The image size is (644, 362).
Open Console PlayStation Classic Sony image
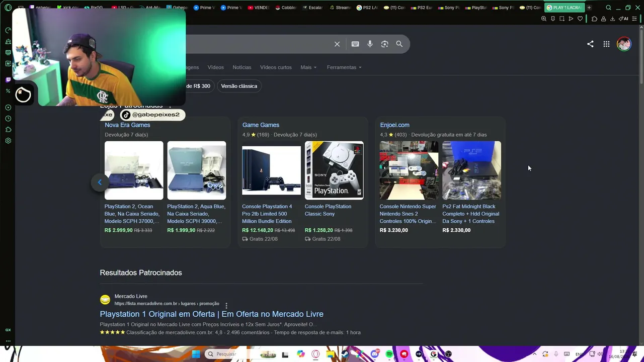click(x=334, y=170)
